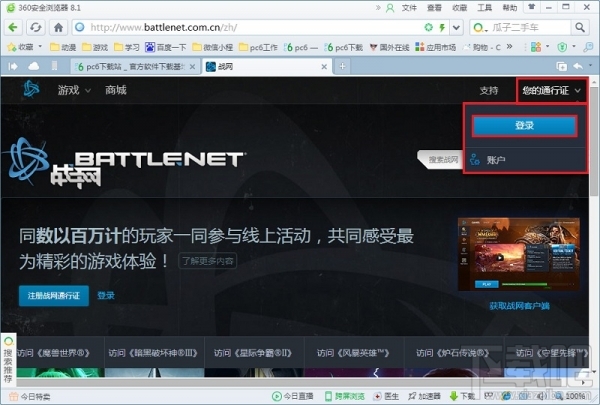600x405 pixels.
Task: Open the 支持 support link
Action: coord(489,91)
